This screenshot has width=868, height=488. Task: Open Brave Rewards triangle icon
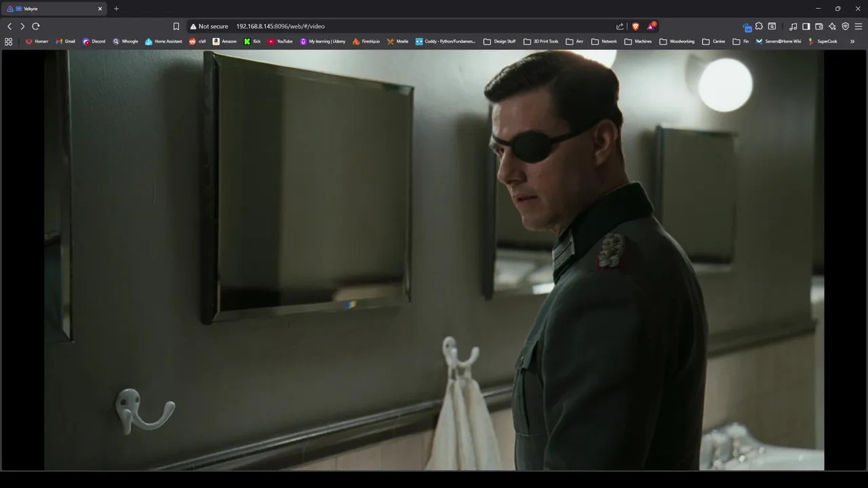pos(651,26)
